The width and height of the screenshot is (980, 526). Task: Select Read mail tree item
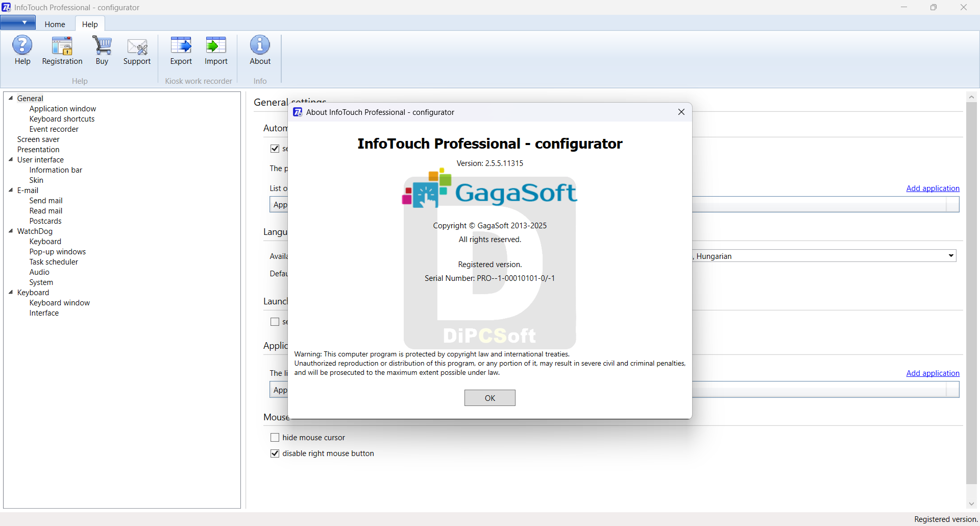[46, 211]
